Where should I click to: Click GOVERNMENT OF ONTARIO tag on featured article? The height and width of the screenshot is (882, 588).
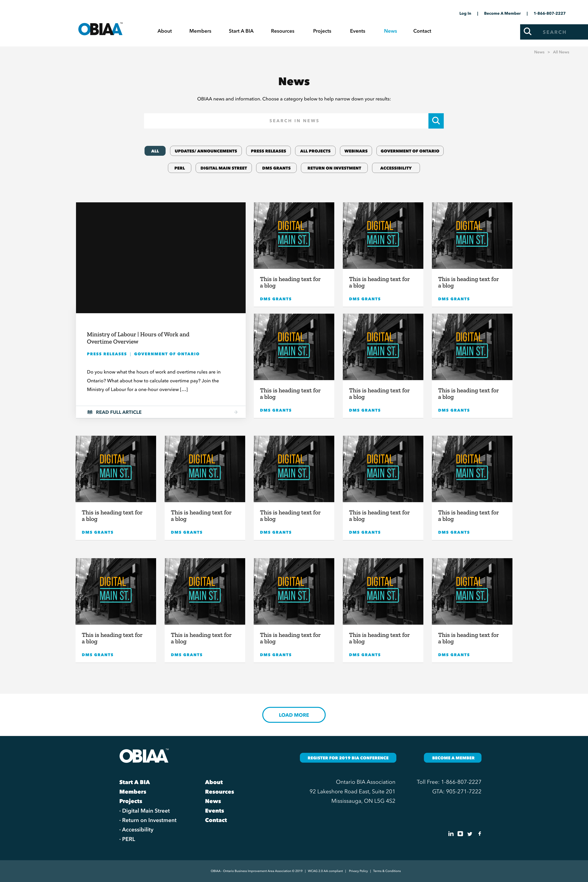167,354
